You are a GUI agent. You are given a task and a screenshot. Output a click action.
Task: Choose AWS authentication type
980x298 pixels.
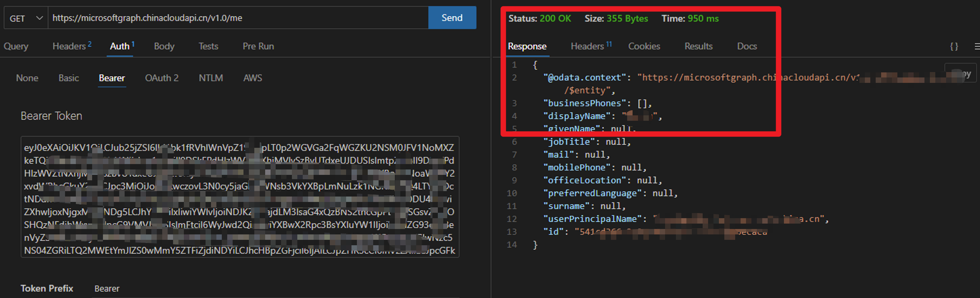point(252,78)
